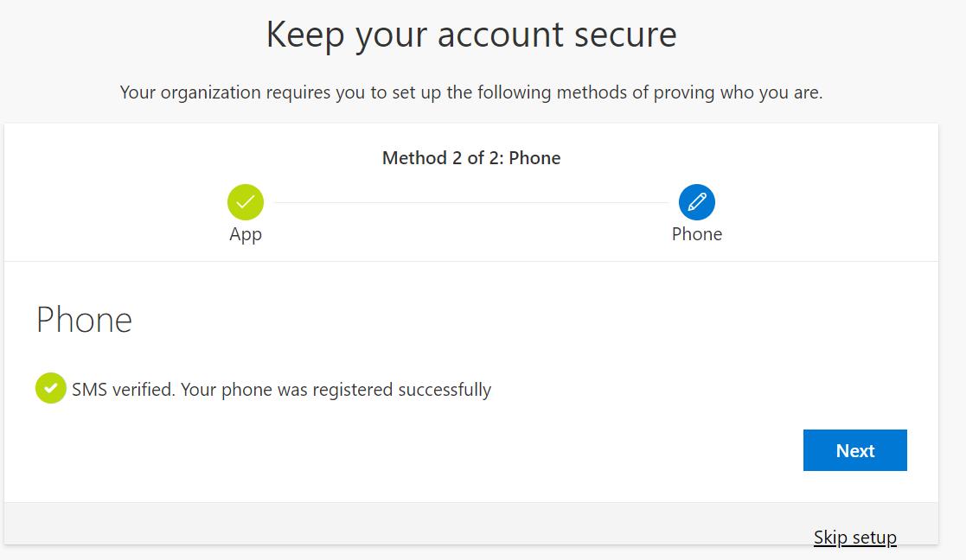Open the Skip setup link

[x=854, y=538]
